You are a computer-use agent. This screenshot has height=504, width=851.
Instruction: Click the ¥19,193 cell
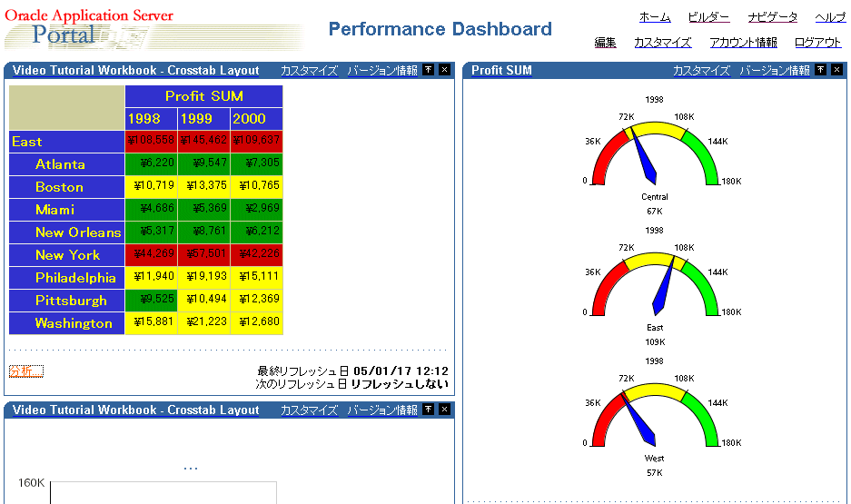(203, 277)
